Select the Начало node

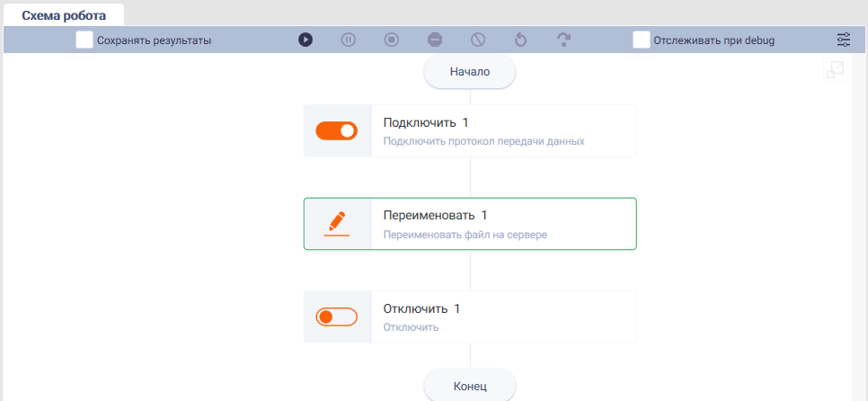click(x=470, y=71)
